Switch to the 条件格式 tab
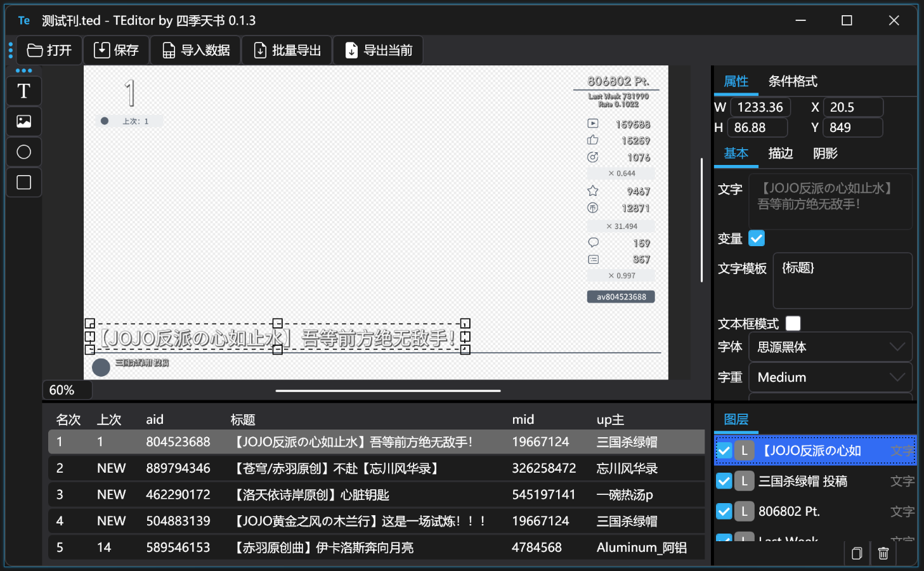Viewport: 924px width, 571px height. point(793,81)
